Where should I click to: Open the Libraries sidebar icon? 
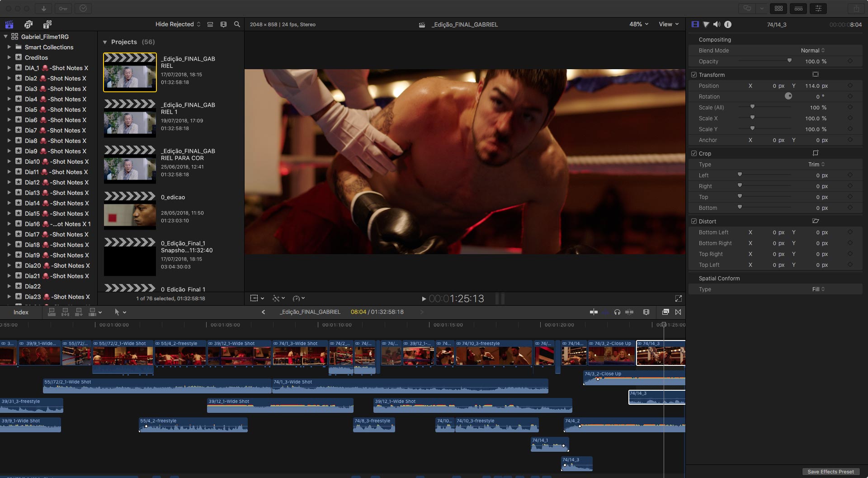coord(9,24)
